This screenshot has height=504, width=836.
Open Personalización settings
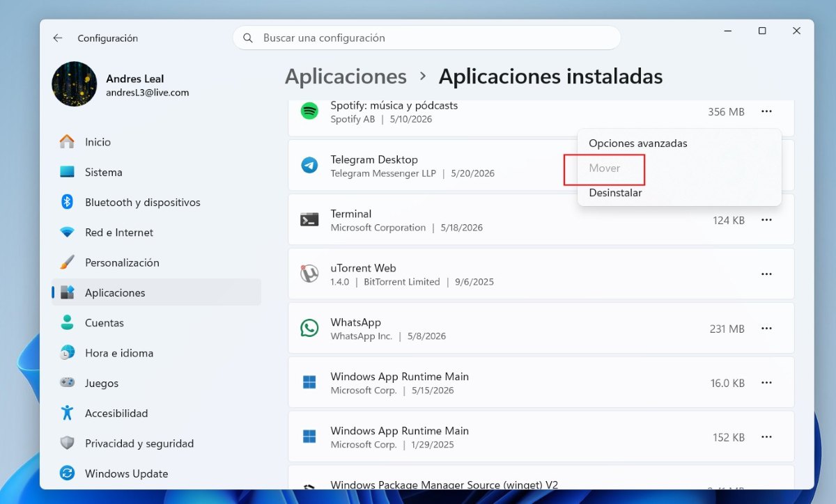[156, 262]
